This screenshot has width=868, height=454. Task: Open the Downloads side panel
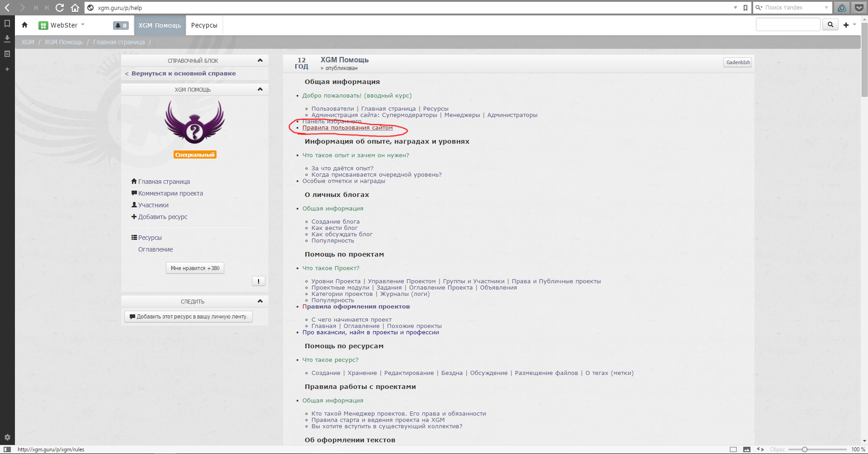click(x=7, y=39)
